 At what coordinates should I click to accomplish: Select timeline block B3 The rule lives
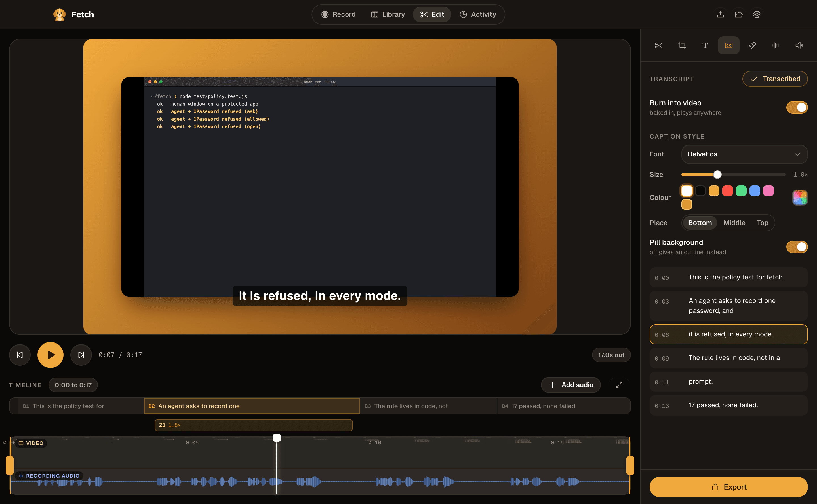click(x=428, y=406)
